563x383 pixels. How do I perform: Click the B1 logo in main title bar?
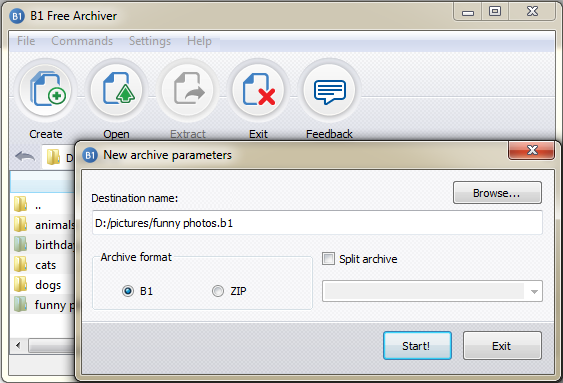17,16
